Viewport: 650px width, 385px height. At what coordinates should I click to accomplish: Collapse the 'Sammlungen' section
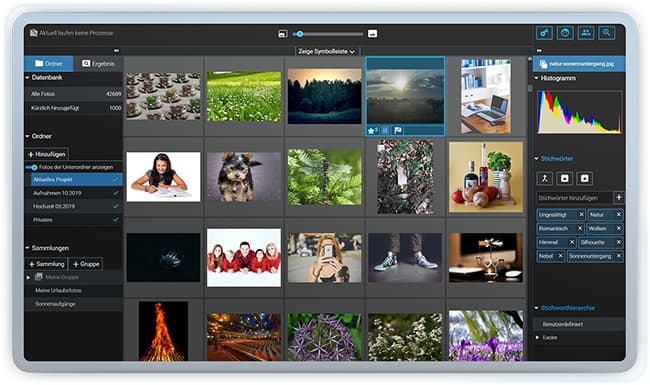pyautogui.click(x=27, y=248)
